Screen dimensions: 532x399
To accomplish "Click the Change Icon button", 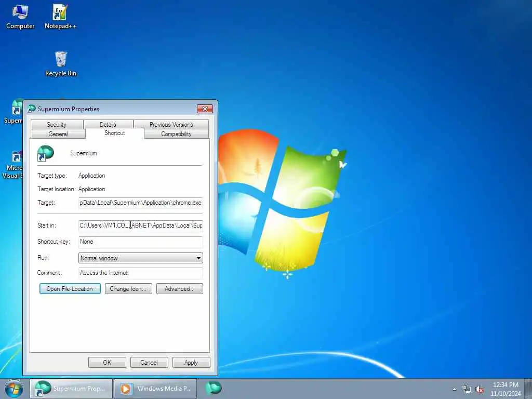I will point(128,289).
